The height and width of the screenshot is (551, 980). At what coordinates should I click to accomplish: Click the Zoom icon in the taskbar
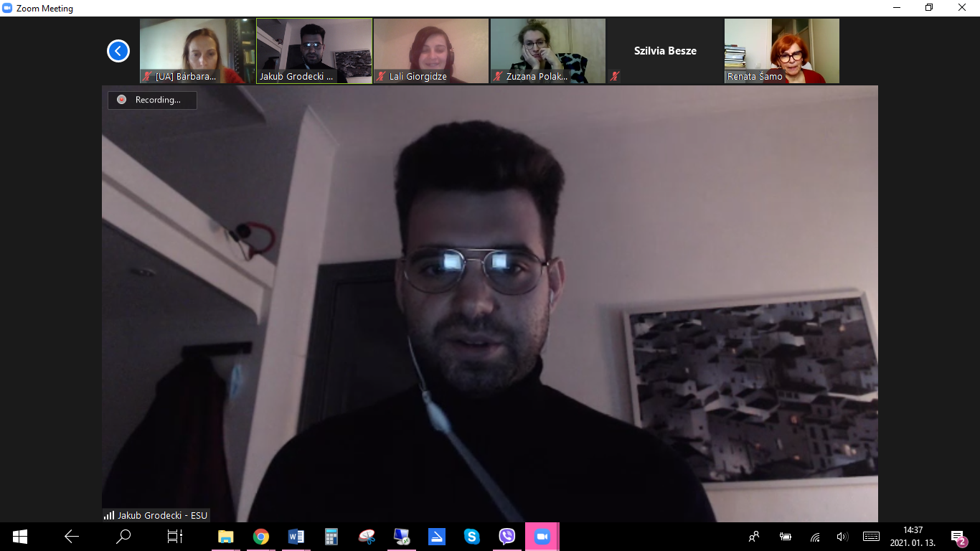542,537
